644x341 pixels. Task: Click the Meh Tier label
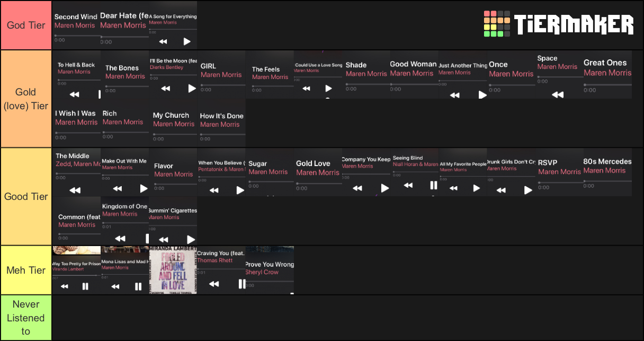point(26,270)
